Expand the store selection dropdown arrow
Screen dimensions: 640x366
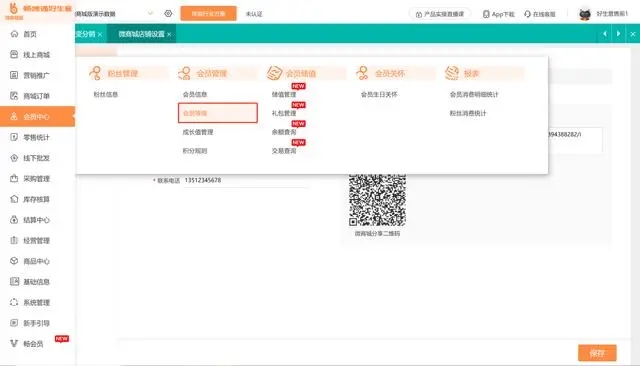coord(150,13)
